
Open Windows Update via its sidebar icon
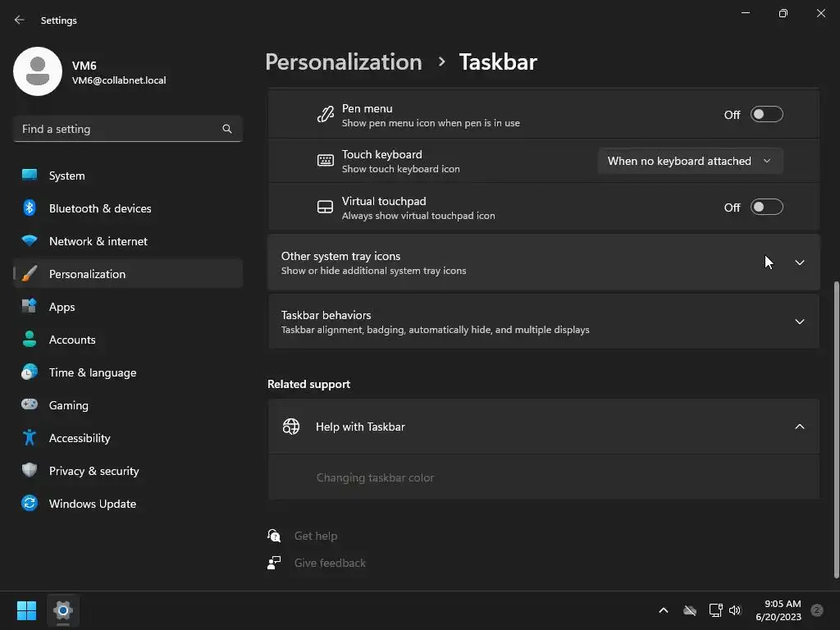click(30, 504)
